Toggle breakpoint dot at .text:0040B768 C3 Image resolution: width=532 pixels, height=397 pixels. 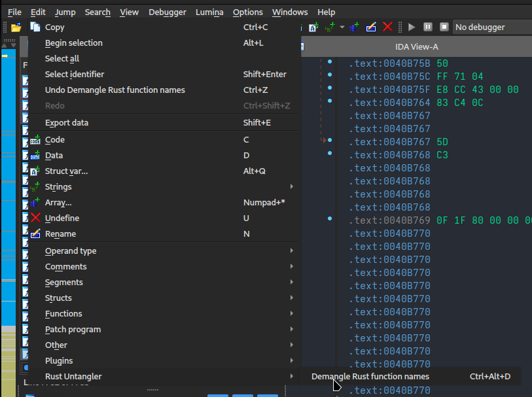(x=330, y=153)
